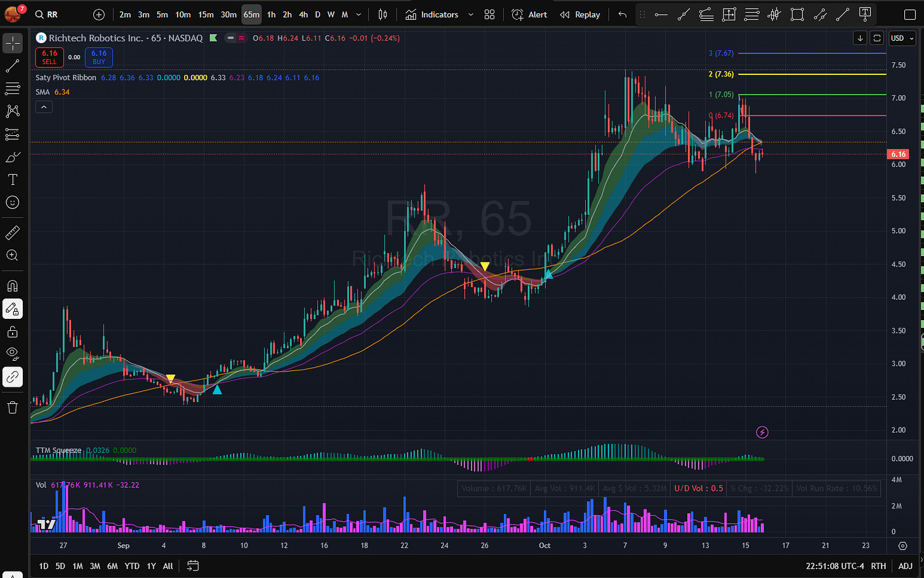This screenshot has width=924, height=578.
Task: Click the scroll-down arrow button near USD
Action: pos(860,38)
